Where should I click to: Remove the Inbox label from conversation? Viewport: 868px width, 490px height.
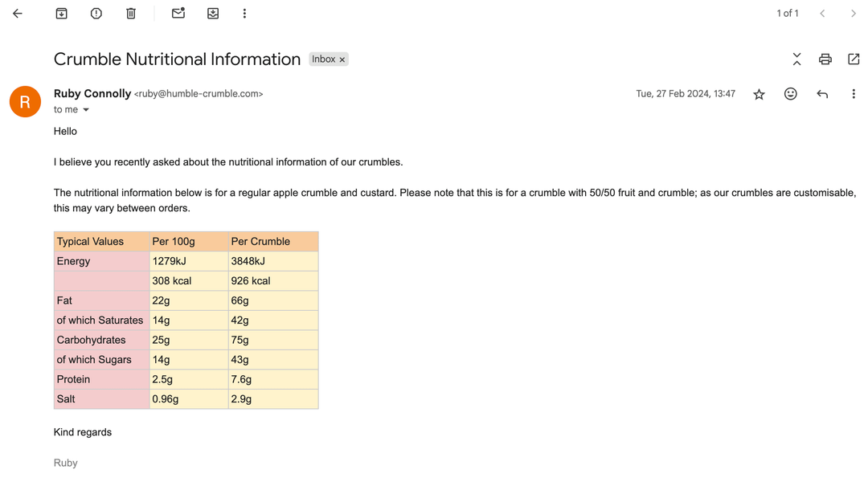tap(342, 59)
